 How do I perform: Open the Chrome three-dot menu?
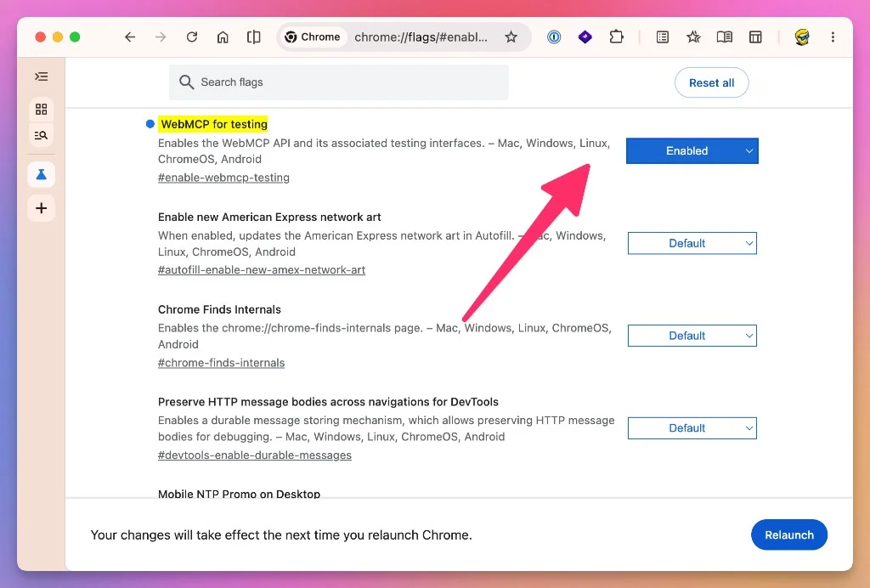click(x=833, y=37)
